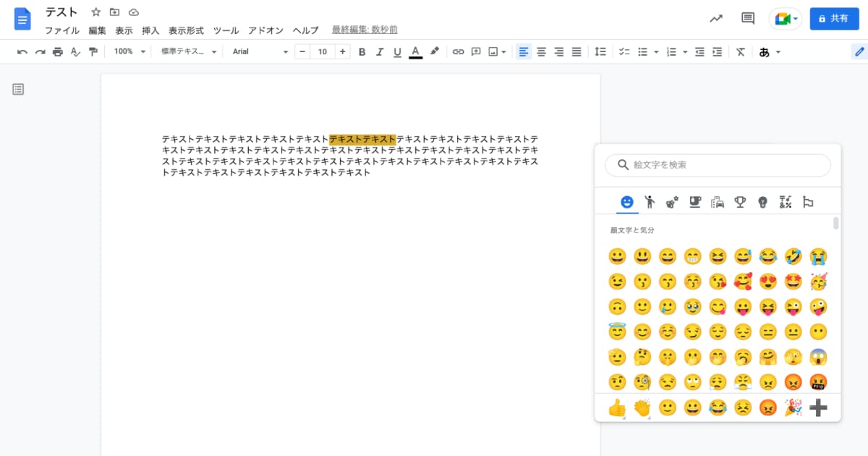Insert a link from the toolbar

coord(458,51)
